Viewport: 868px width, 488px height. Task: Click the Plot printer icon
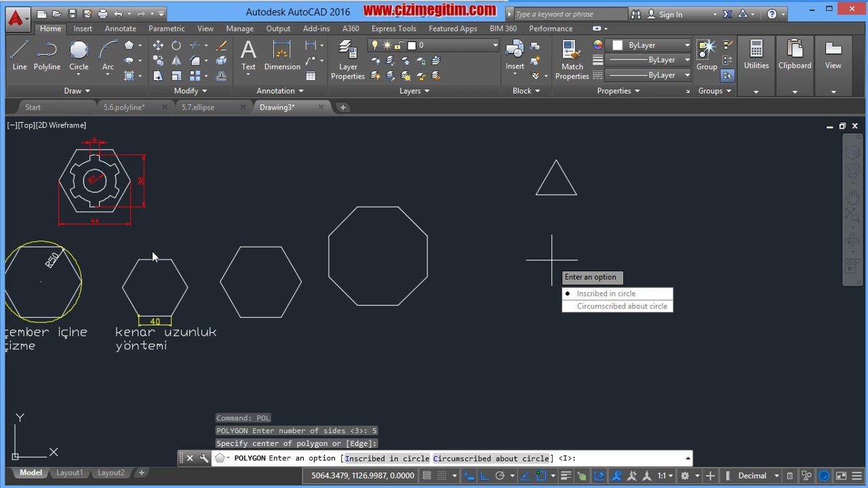(x=102, y=14)
